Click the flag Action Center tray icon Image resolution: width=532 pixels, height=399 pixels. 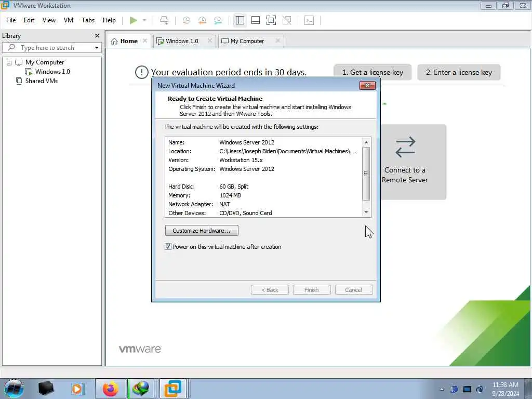454,389
